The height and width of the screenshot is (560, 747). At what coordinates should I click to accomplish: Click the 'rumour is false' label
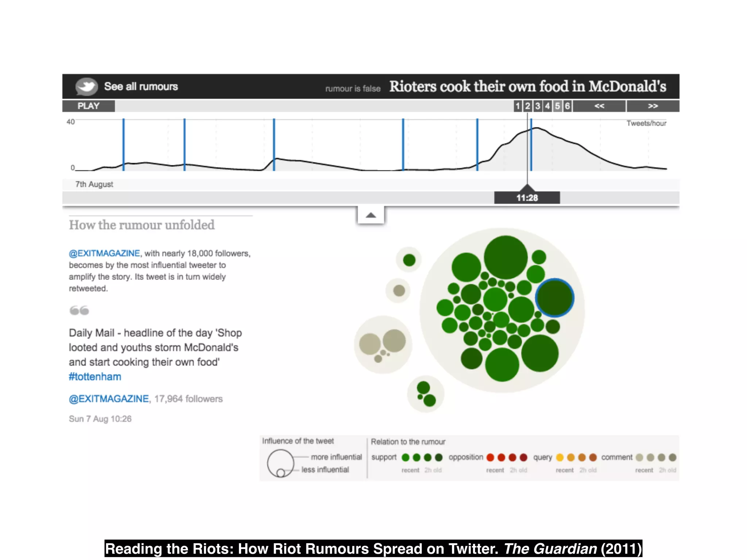coord(353,89)
